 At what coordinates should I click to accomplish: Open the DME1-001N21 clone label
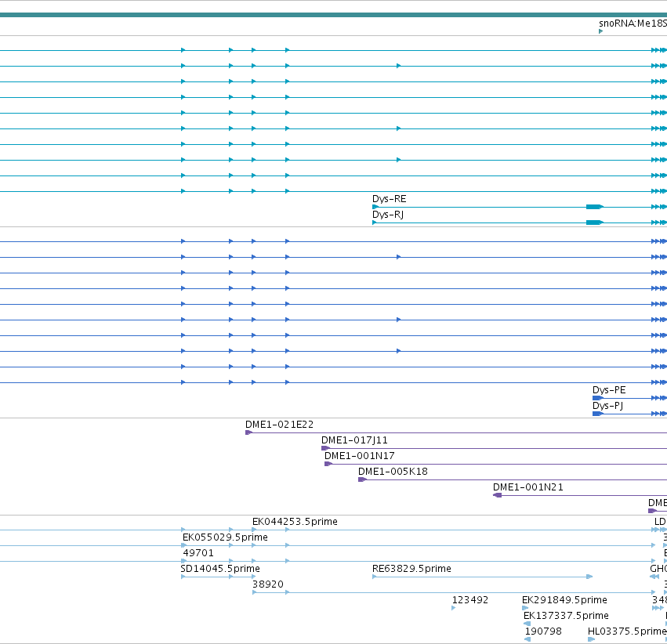(x=528, y=487)
